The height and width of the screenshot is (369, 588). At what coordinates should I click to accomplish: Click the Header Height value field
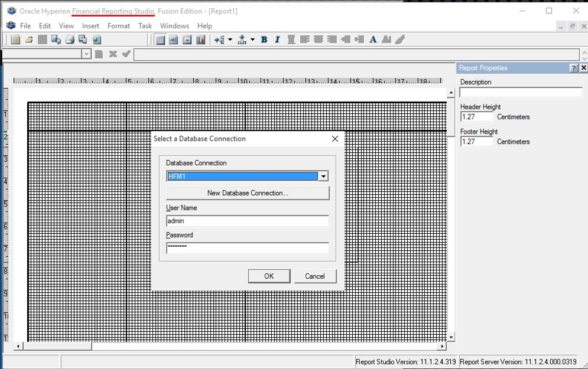pyautogui.click(x=477, y=116)
